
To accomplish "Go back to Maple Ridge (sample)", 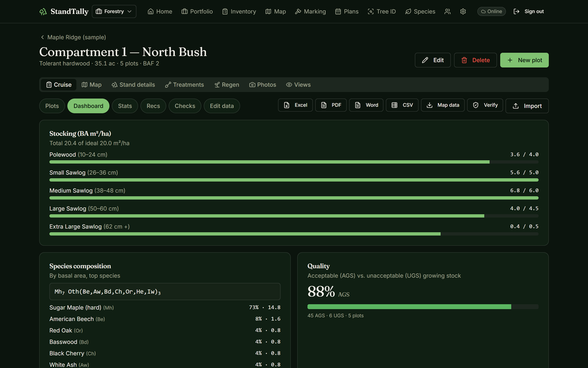I will 73,37.
